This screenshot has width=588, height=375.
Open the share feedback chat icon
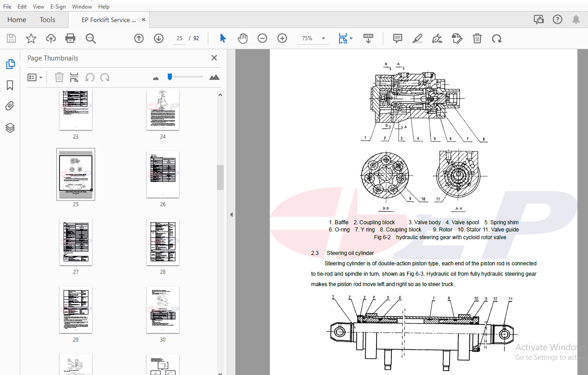tap(538, 19)
